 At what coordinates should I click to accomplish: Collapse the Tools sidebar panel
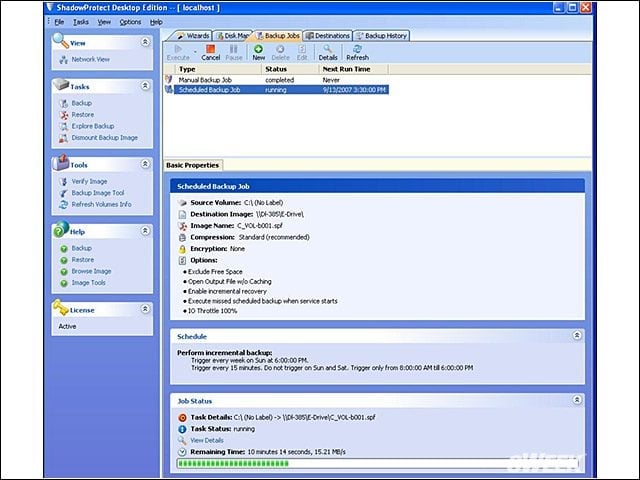coord(145,164)
